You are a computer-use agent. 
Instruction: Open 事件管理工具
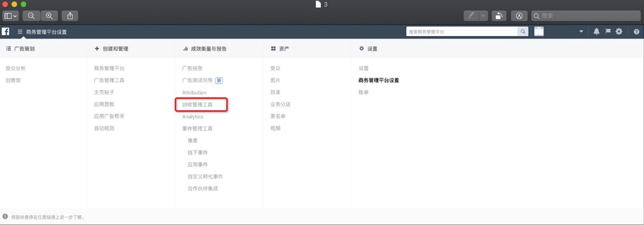pyautogui.click(x=197, y=128)
